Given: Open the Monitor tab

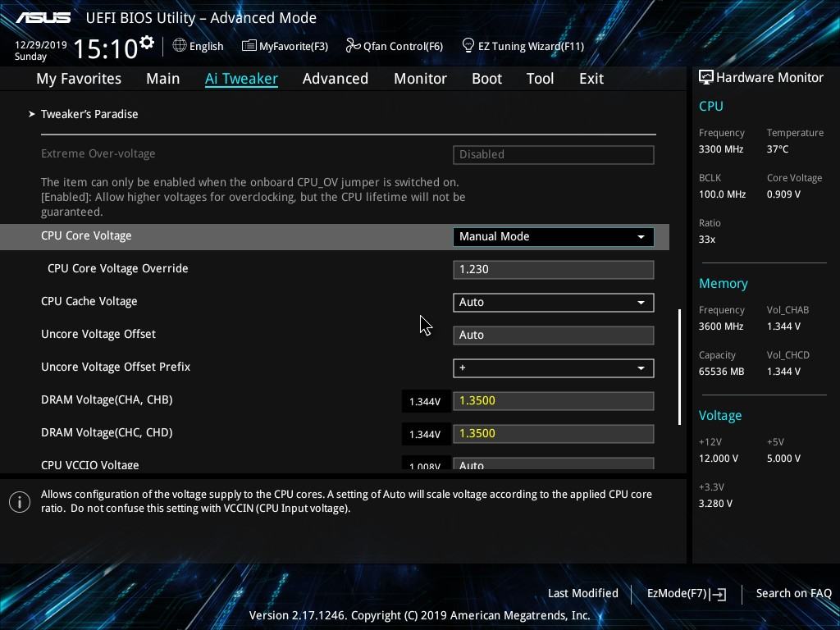Looking at the screenshot, I should click(x=421, y=79).
